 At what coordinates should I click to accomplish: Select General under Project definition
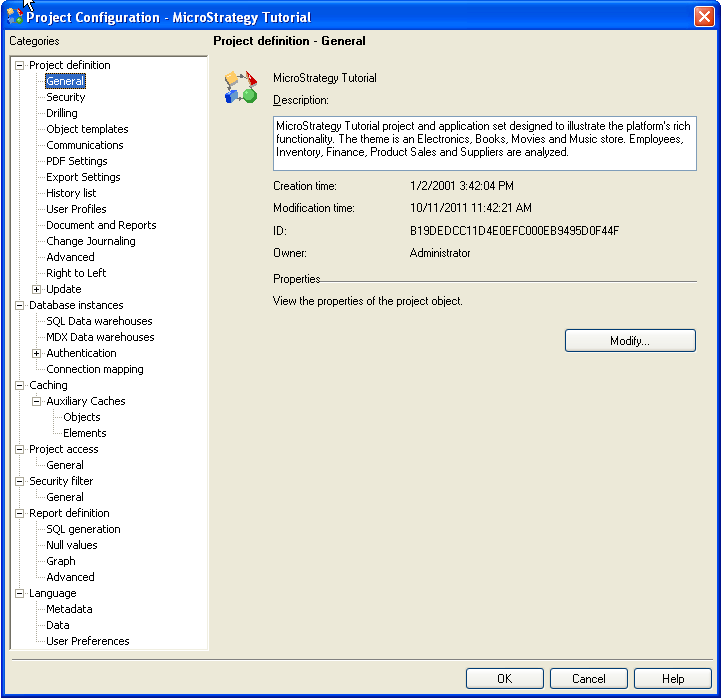[x=65, y=81]
